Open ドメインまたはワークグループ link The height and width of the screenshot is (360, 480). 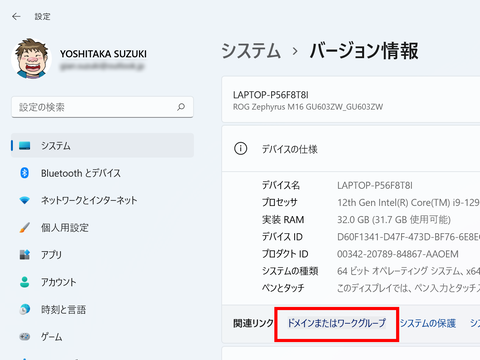[336, 323]
